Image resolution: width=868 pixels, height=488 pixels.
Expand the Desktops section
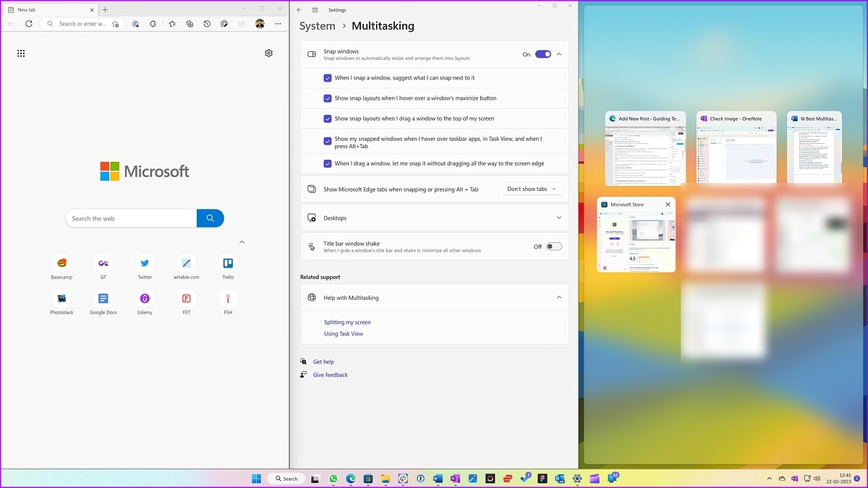tap(435, 218)
